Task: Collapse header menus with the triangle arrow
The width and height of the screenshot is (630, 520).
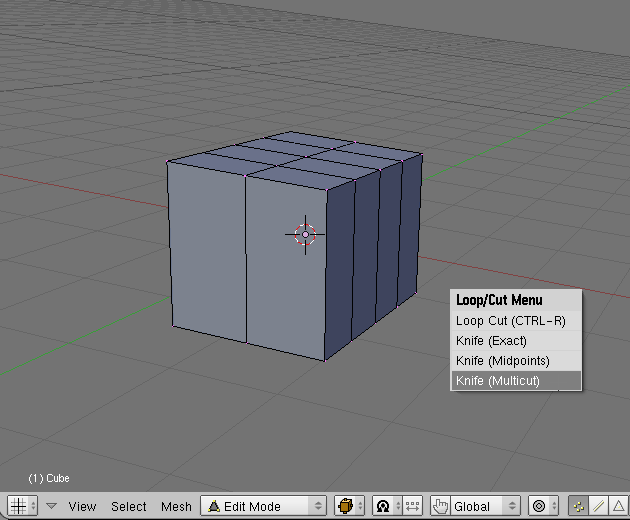Action: click(51, 506)
